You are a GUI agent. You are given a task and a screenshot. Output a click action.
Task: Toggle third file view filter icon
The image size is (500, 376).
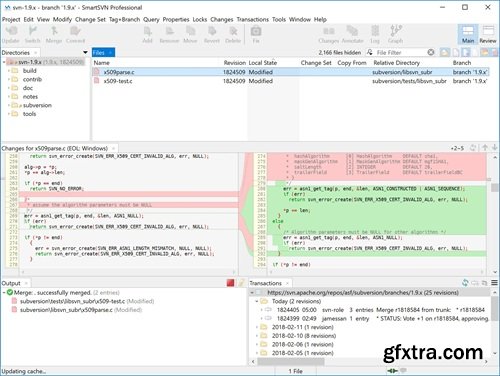pos(466,52)
